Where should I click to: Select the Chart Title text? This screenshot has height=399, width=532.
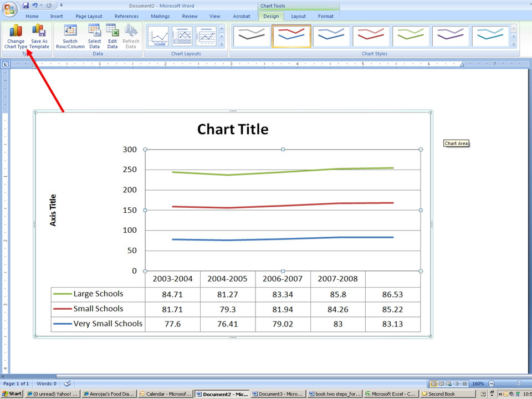[x=233, y=129]
